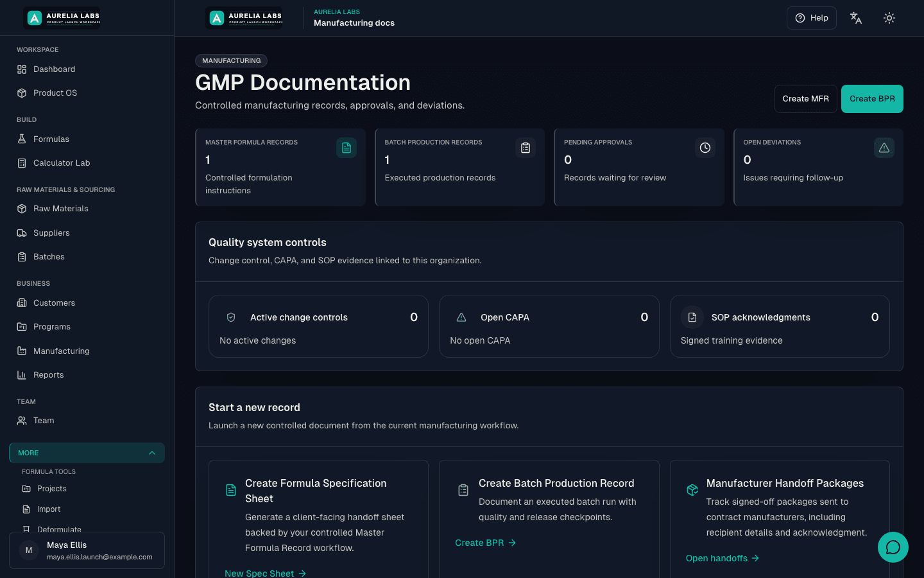The image size is (924, 578).
Task: Click the Manufacturing factory icon
Action: click(x=22, y=351)
